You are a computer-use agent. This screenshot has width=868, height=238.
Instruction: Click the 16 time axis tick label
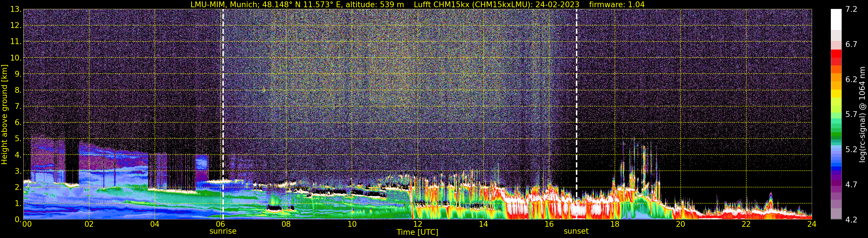pos(549,224)
